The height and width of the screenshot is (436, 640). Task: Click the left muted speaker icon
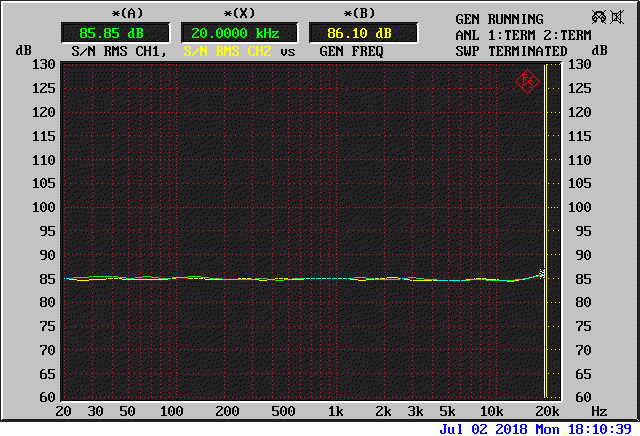(598, 17)
